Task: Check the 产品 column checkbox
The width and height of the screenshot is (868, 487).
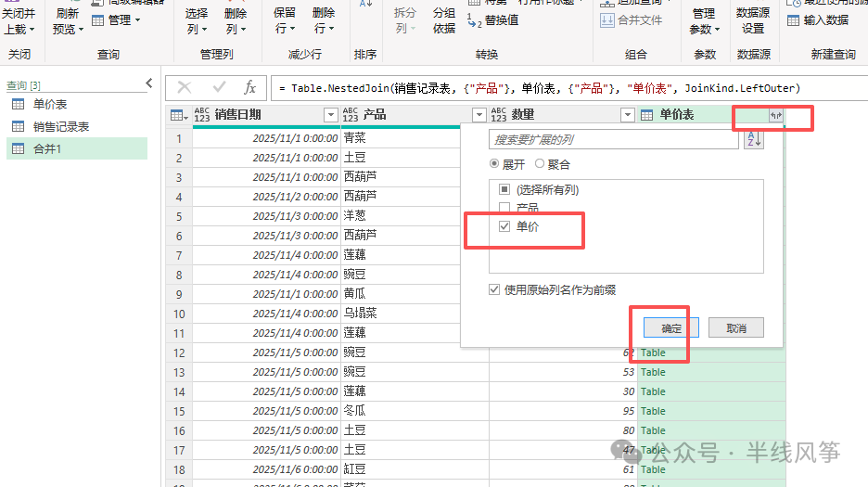Action: tap(504, 208)
